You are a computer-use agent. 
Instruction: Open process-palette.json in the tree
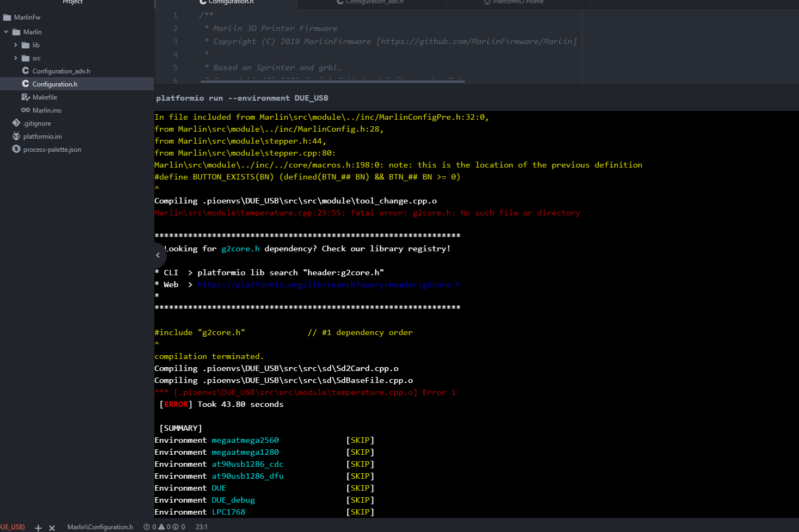point(52,150)
